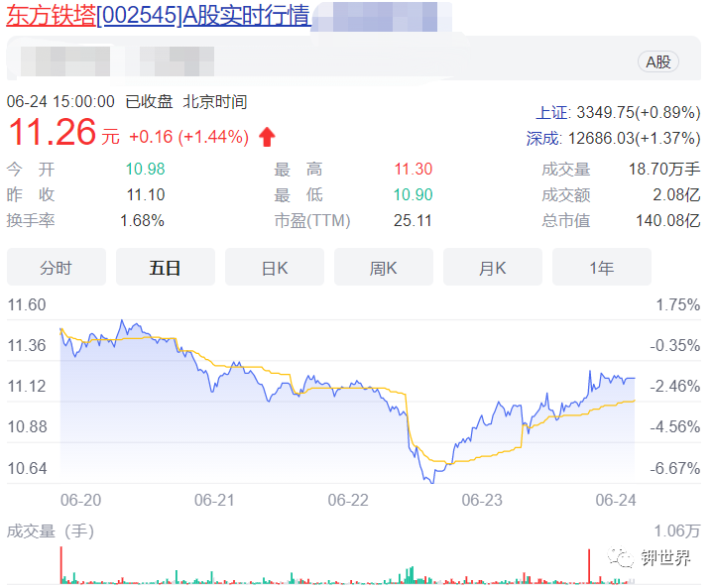713x588 pixels.
Task: Click the 1.06万 volume scale label
Action: click(x=677, y=531)
